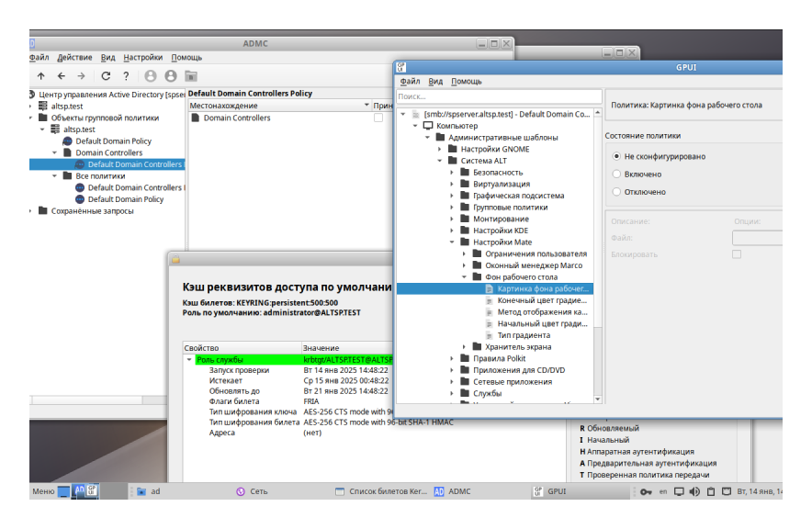
Task: Expand 'Безопасность' folder in GPUI
Action: pyautogui.click(x=452, y=173)
